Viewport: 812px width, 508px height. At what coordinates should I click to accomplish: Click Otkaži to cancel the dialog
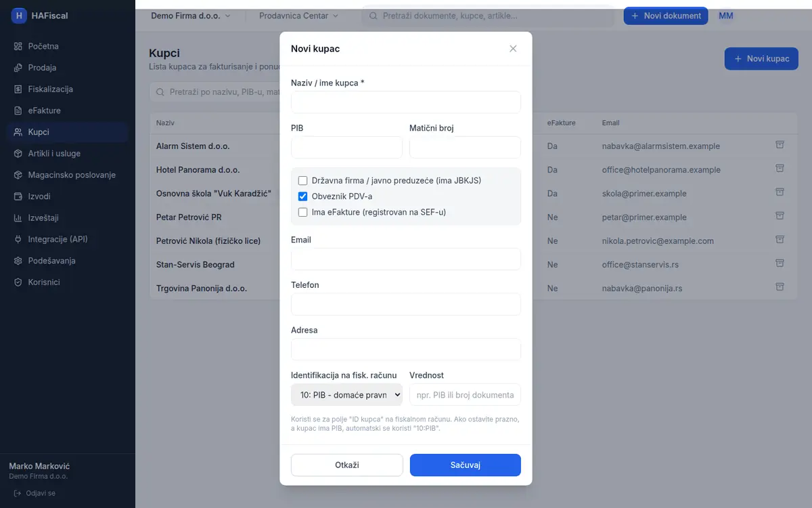pyautogui.click(x=347, y=465)
